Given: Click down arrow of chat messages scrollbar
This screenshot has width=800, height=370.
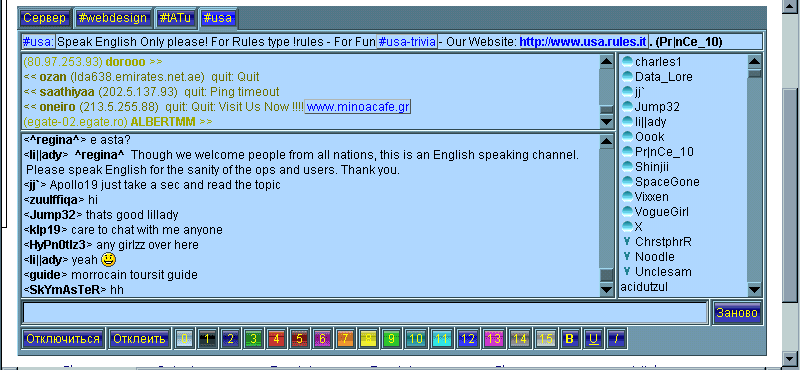Looking at the screenshot, I should coord(606,289).
